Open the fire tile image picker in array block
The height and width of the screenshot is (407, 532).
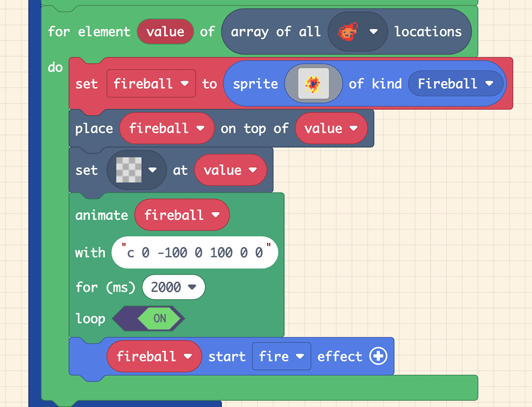click(373, 31)
